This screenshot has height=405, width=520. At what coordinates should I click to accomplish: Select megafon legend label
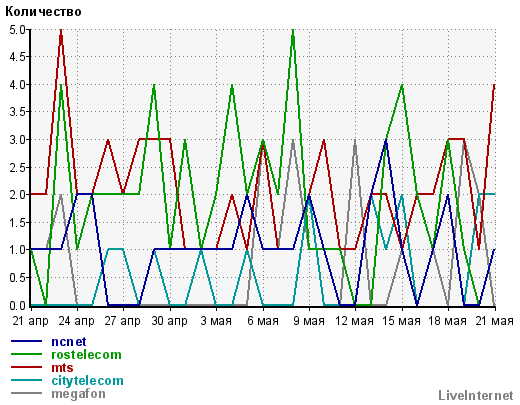coord(79,394)
